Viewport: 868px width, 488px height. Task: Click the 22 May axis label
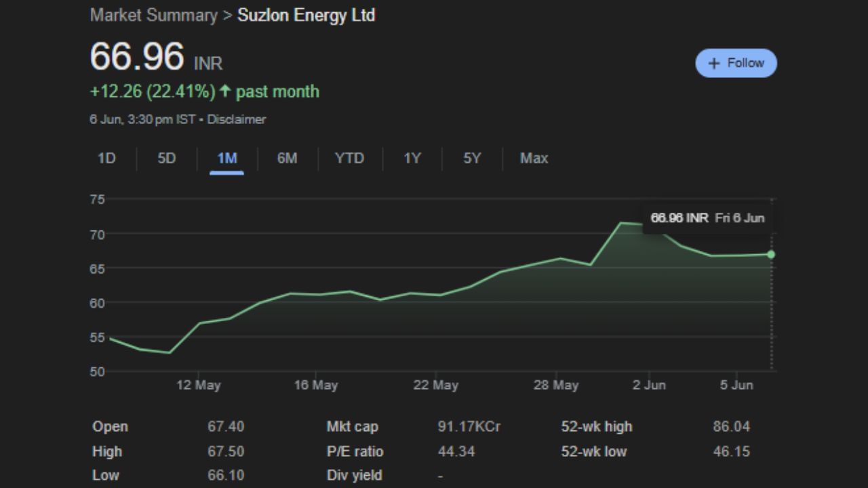click(435, 385)
